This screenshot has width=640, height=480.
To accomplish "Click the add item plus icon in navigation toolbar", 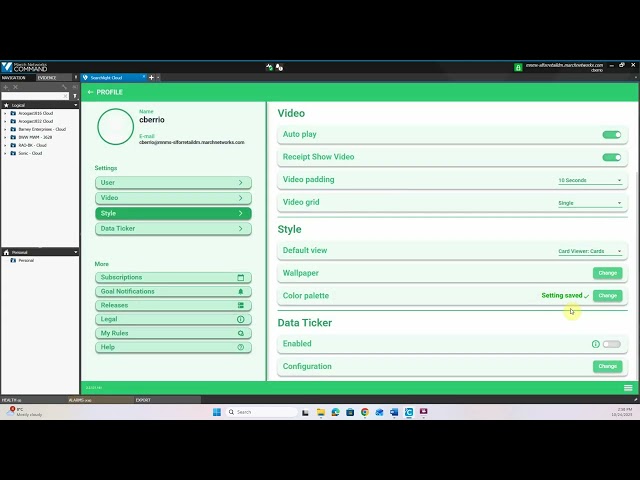I will pos(6,87).
